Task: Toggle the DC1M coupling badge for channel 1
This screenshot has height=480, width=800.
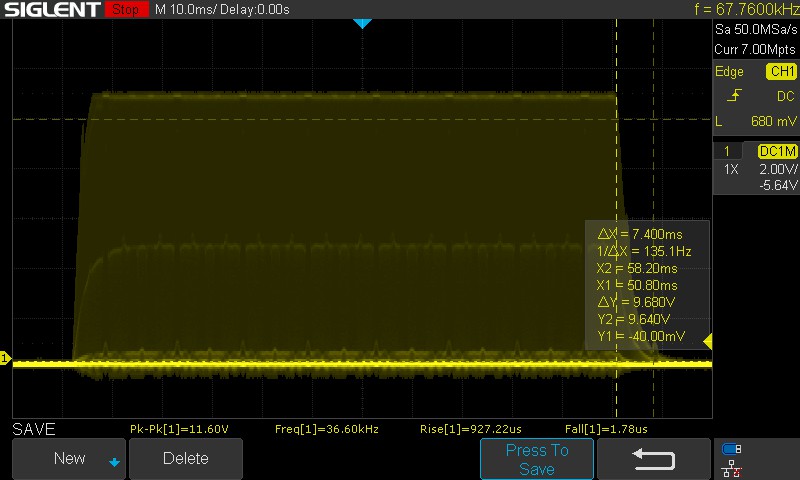Action: 778,151
